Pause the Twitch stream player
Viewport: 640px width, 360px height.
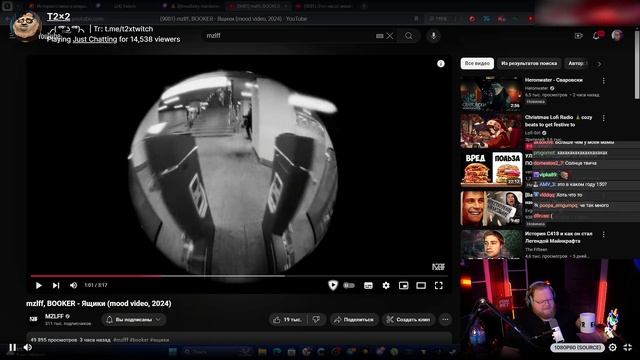click(12, 347)
